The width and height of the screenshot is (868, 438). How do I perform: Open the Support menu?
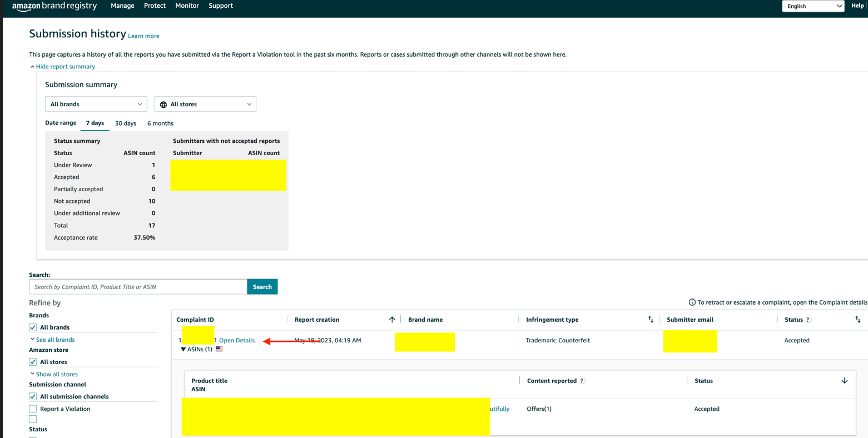221,6
